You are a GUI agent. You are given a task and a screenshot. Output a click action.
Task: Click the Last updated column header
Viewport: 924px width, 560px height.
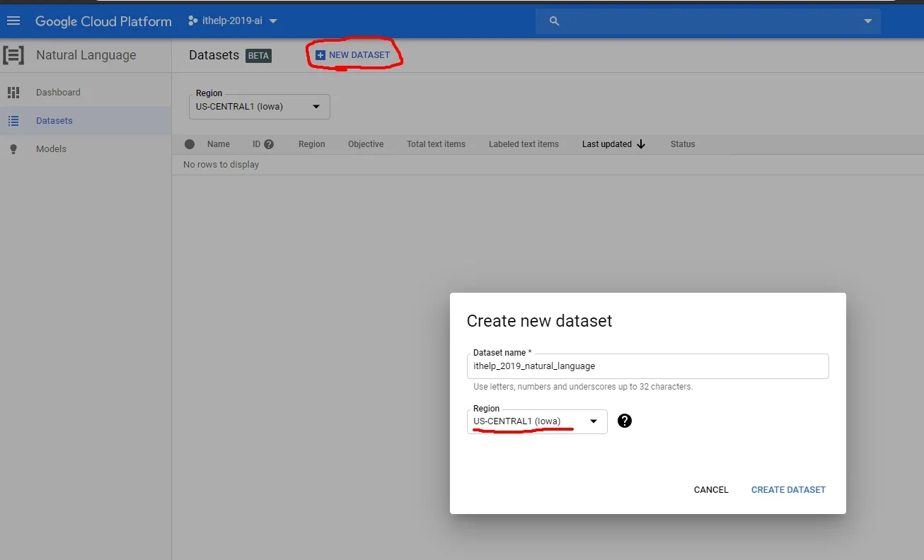(x=607, y=144)
